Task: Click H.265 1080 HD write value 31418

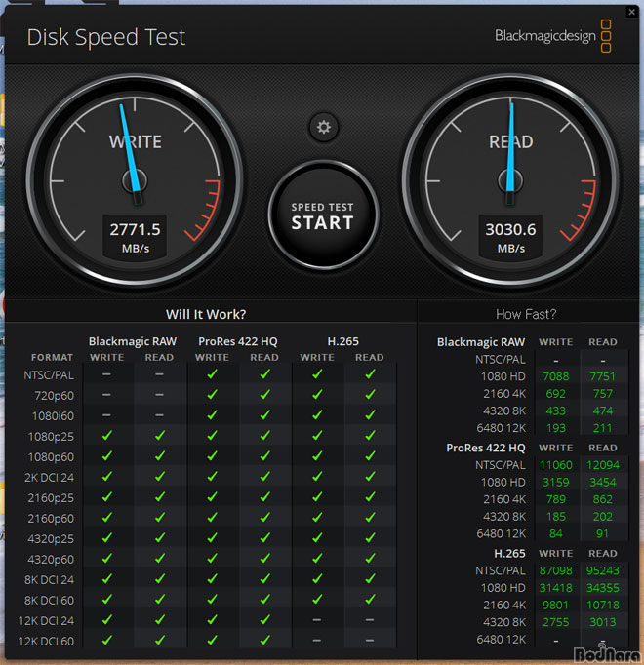Action: click(x=556, y=588)
